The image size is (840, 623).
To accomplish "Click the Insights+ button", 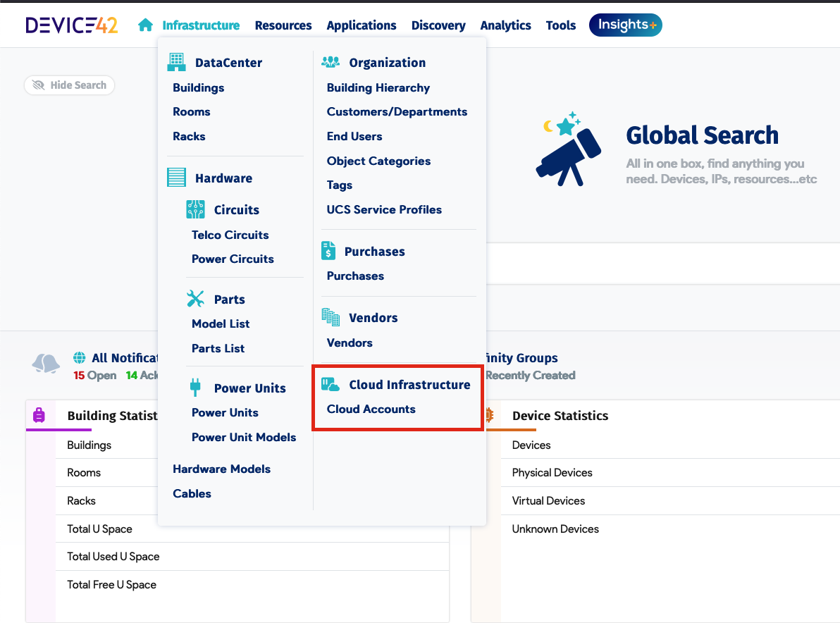I will click(626, 25).
